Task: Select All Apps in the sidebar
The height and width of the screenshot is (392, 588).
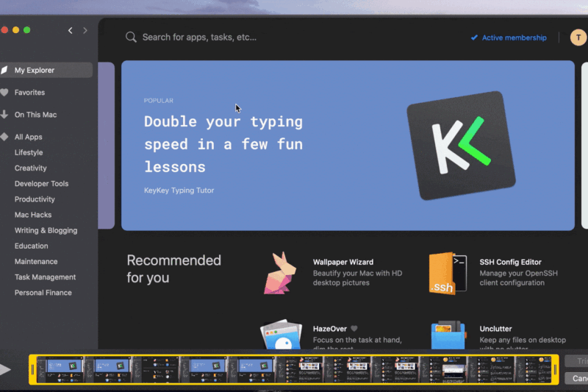Action: (x=29, y=137)
